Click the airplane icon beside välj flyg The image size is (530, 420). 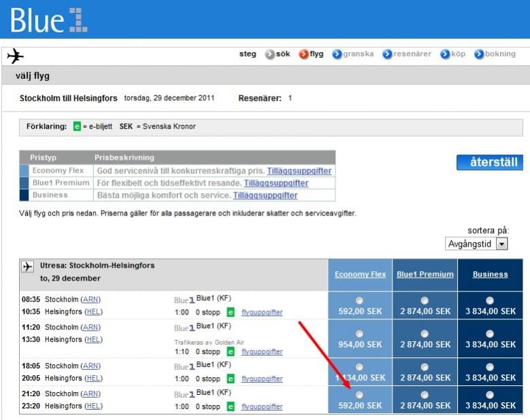[x=14, y=56]
